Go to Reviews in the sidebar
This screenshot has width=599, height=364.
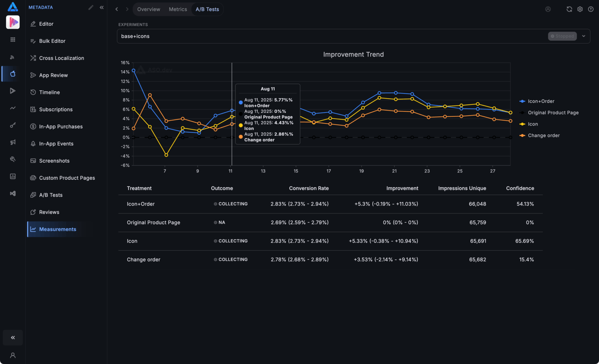tap(66, 212)
